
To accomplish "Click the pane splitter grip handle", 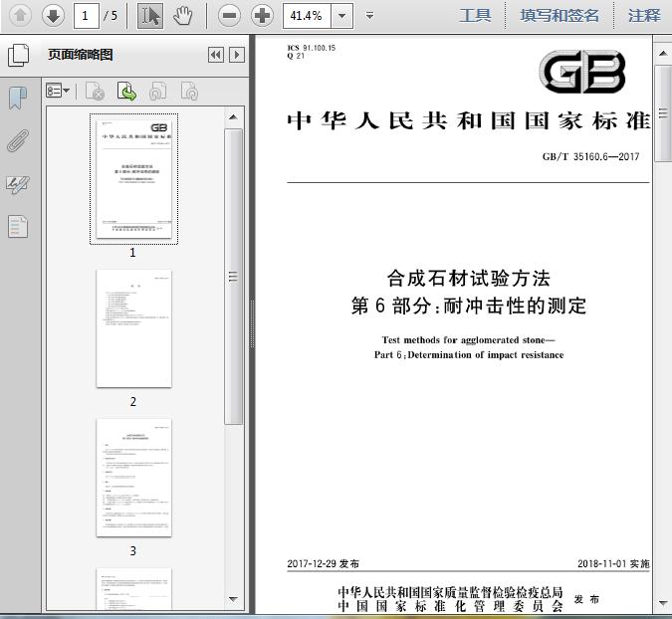I will click(252, 323).
